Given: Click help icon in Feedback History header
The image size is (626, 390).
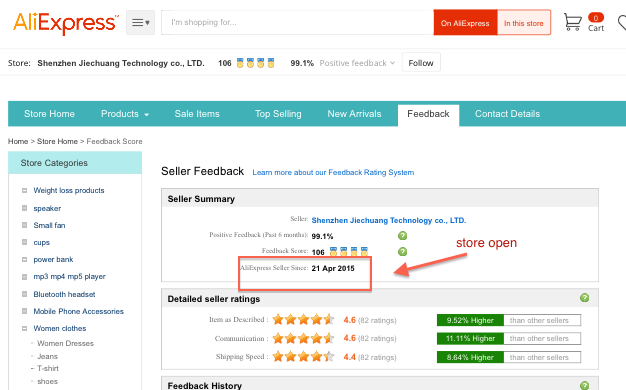Looking at the screenshot, I should point(584,385).
